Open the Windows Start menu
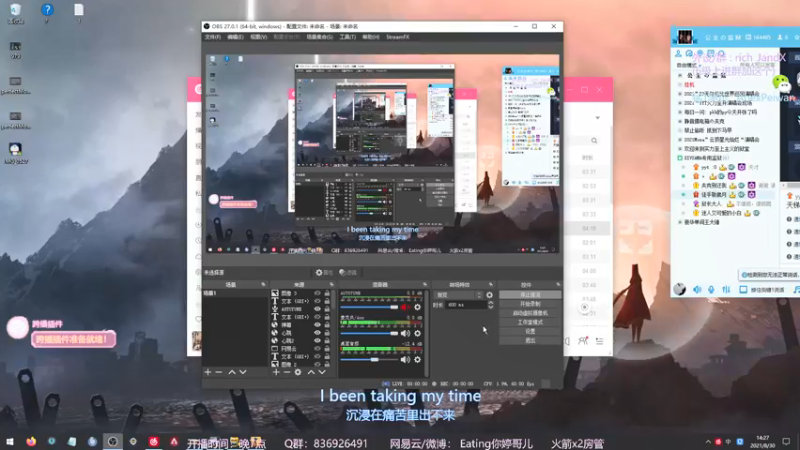The height and width of the screenshot is (450, 800). click(9, 441)
